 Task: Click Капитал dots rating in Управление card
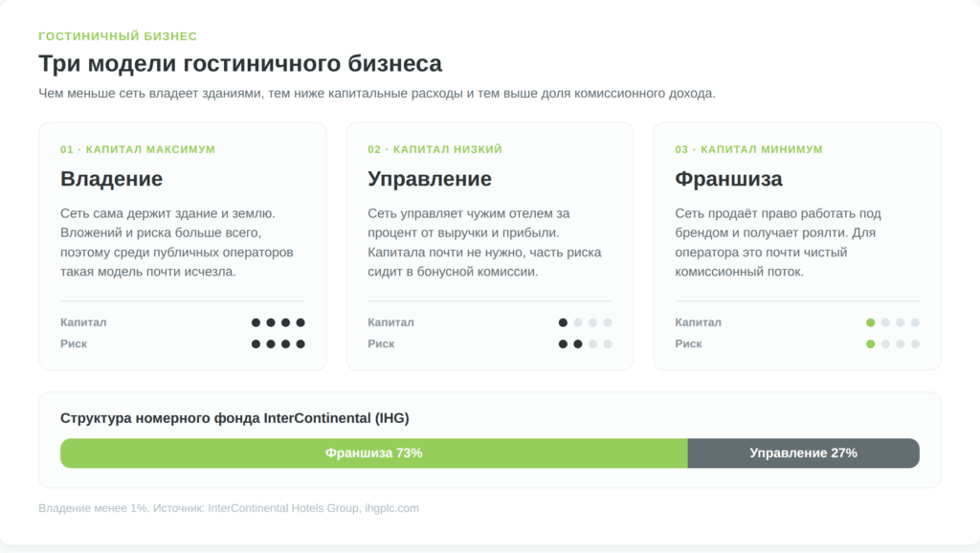(x=585, y=322)
